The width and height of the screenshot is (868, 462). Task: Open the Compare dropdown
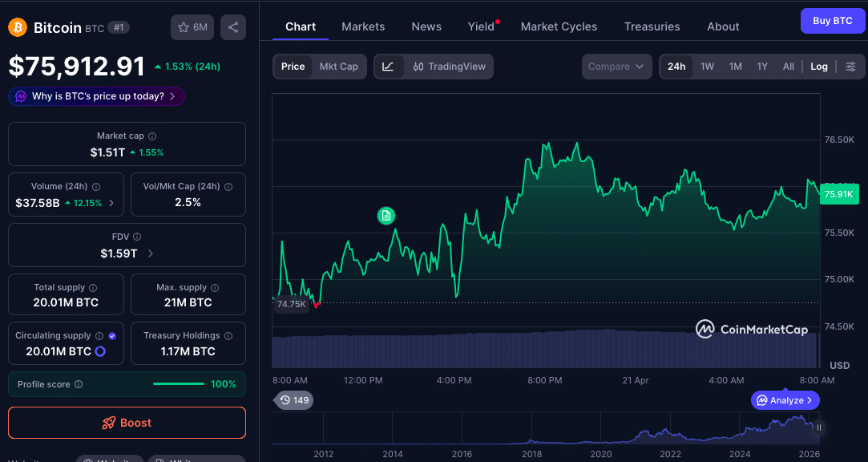click(616, 67)
